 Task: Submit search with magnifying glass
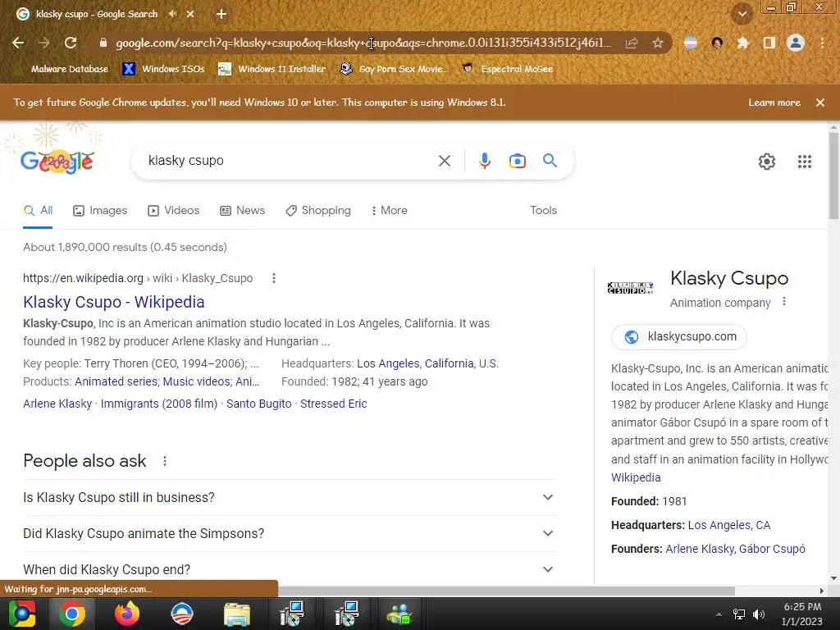pyautogui.click(x=550, y=160)
